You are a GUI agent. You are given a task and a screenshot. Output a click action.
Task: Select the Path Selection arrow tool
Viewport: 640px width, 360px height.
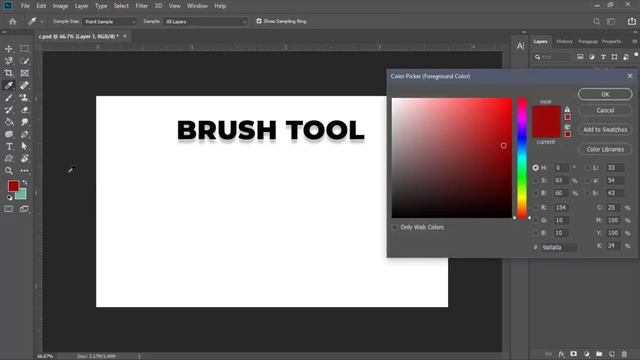click(x=24, y=146)
